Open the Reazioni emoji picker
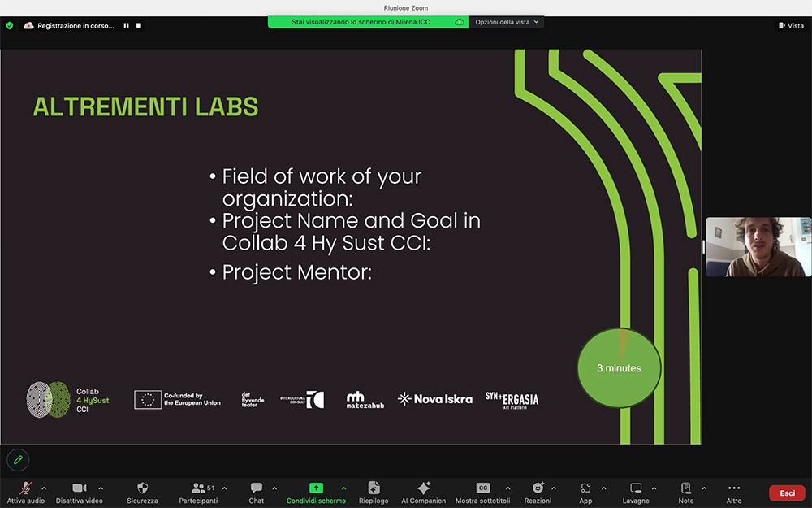This screenshot has width=812, height=508. (538, 492)
